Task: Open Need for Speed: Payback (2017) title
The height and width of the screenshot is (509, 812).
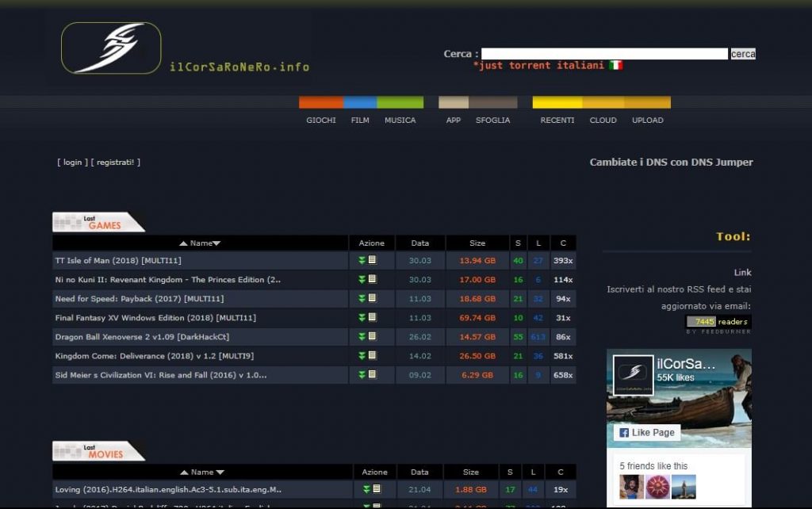Action: coord(140,299)
